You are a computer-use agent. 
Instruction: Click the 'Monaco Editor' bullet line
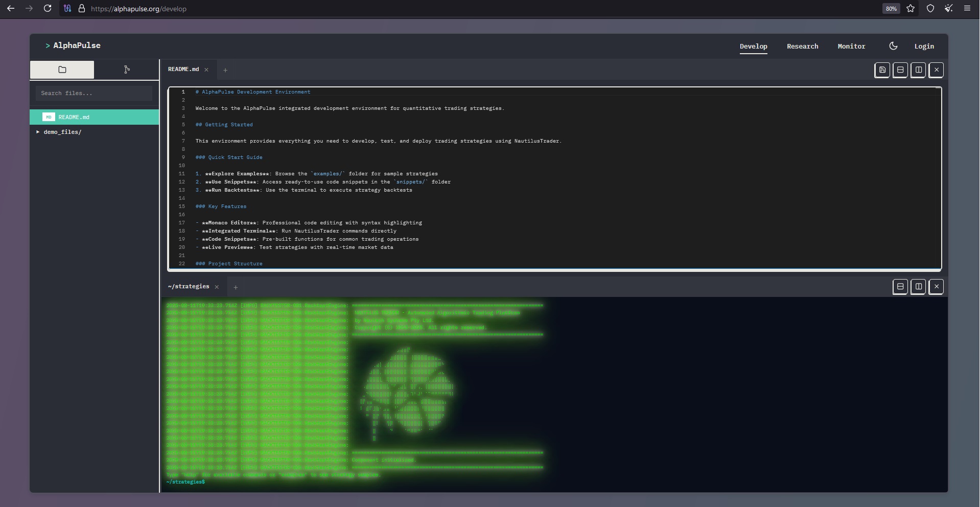(309, 223)
